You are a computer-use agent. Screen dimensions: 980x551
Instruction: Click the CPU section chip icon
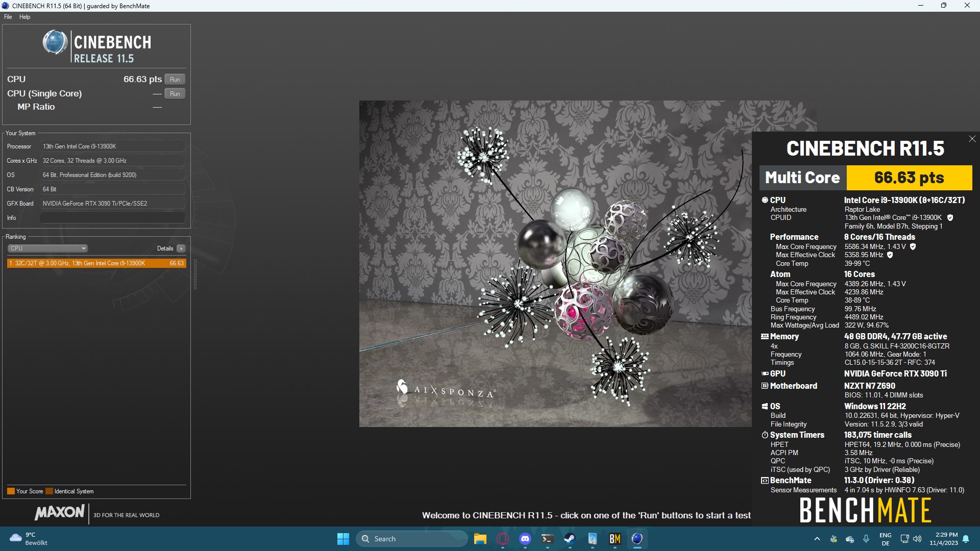tap(765, 201)
